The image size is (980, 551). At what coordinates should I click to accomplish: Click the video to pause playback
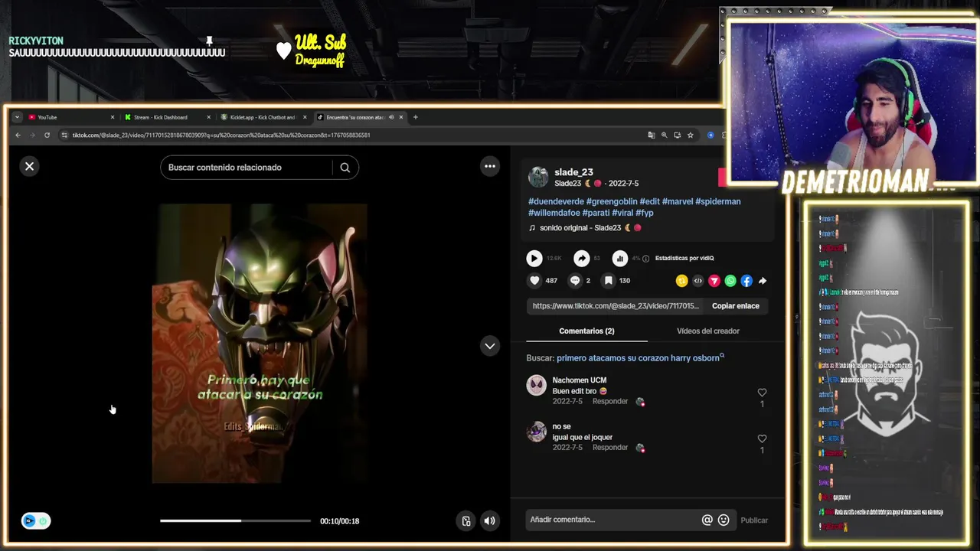[260, 343]
